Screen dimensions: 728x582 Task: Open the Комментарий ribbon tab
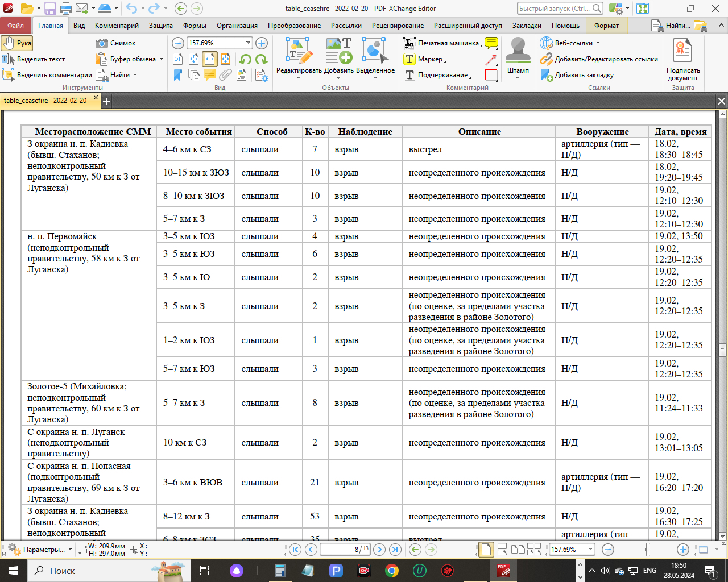pyautogui.click(x=117, y=26)
